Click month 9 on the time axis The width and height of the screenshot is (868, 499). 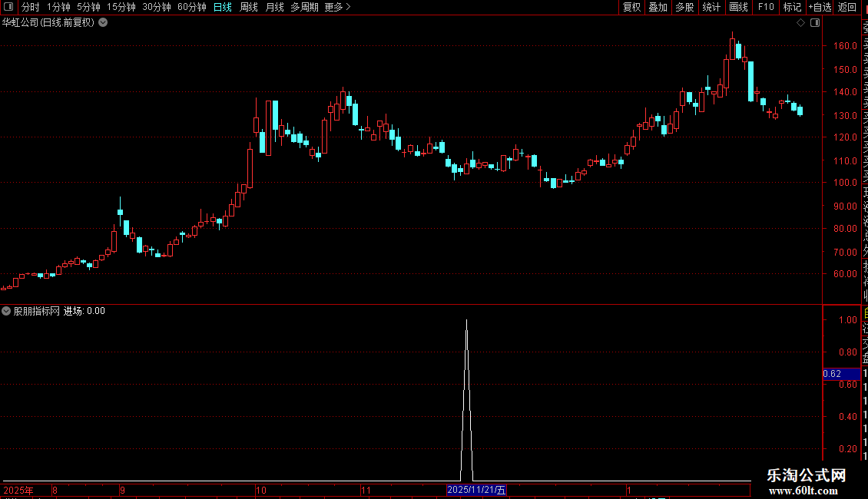122,490
